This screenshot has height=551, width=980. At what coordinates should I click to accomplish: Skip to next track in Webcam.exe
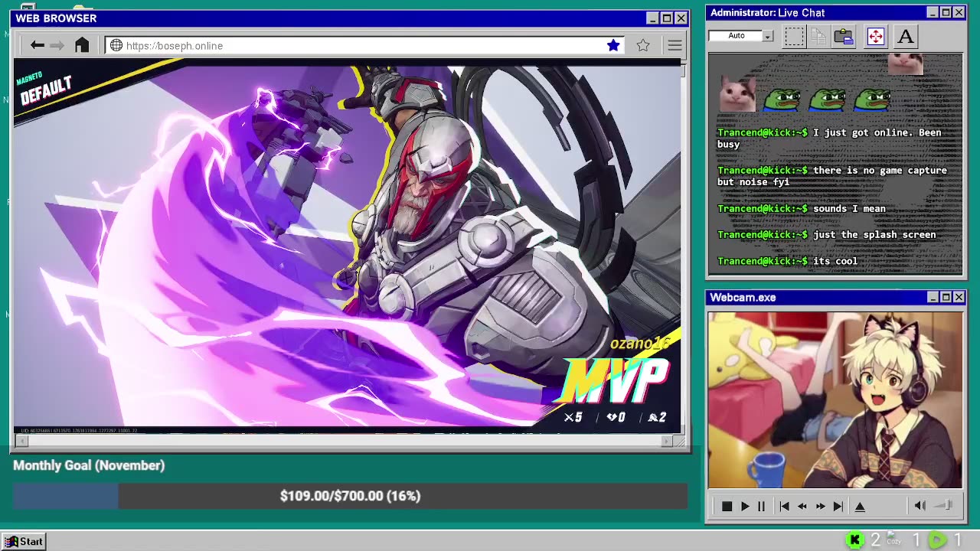pyautogui.click(x=838, y=507)
